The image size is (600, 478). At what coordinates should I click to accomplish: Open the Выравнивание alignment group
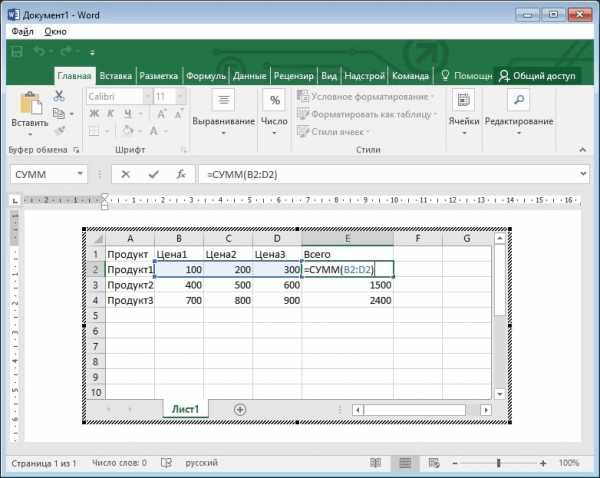(223, 113)
